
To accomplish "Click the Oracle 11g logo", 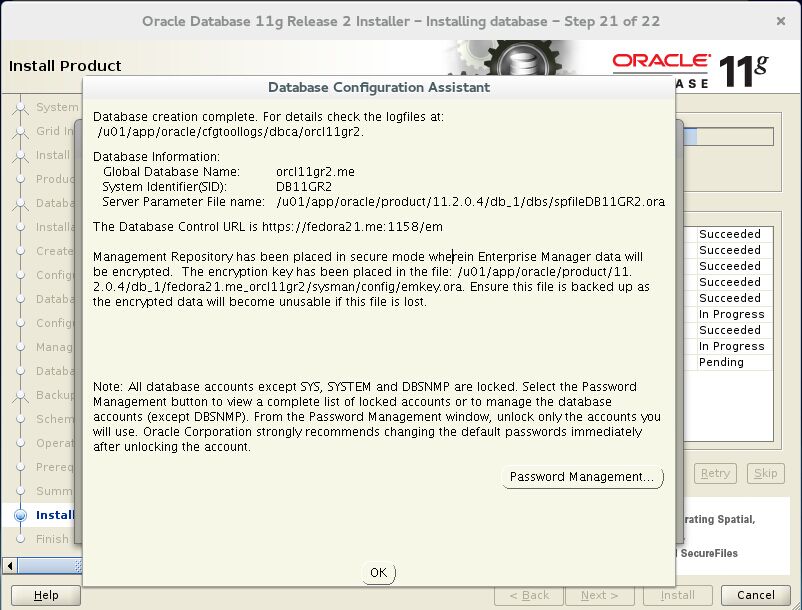I will tap(690, 69).
